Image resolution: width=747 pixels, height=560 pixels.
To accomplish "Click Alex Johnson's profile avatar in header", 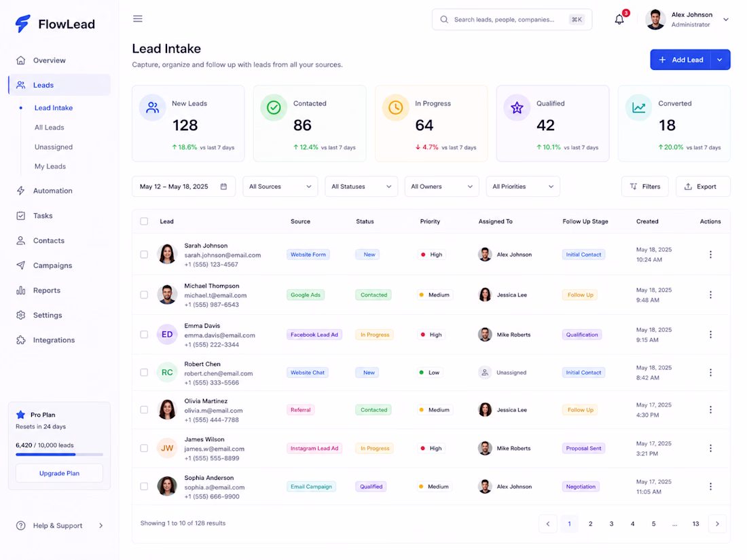I will click(655, 20).
